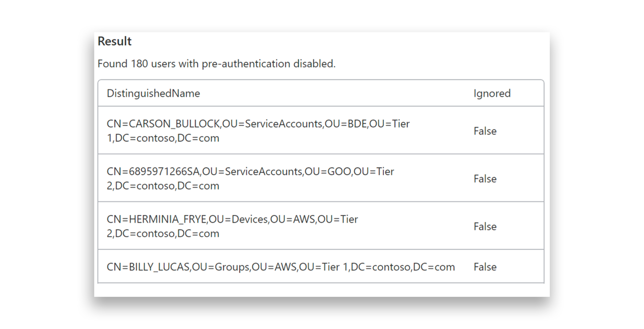This screenshot has width=644, height=329.
Task: Click the False value for CARSON_BULLOCK
Action: pyautogui.click(x=485, y=131)
